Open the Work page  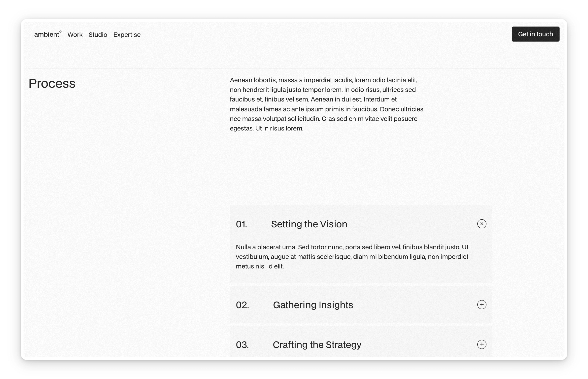(x=75, y=35)
